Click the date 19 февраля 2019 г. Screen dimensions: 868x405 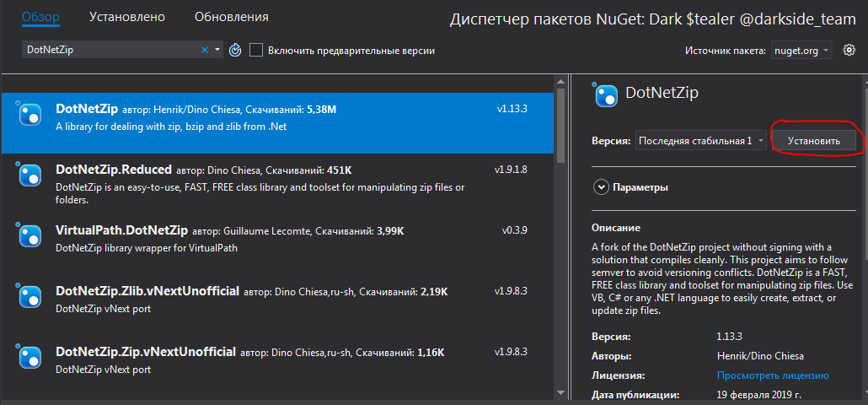point(758,395)
